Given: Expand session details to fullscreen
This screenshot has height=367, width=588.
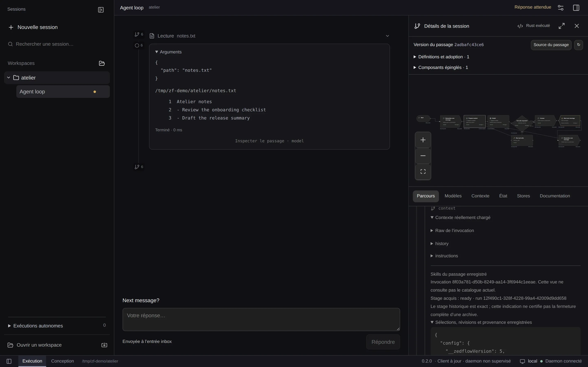Looking at the screenshot, I should coord(561,26).
